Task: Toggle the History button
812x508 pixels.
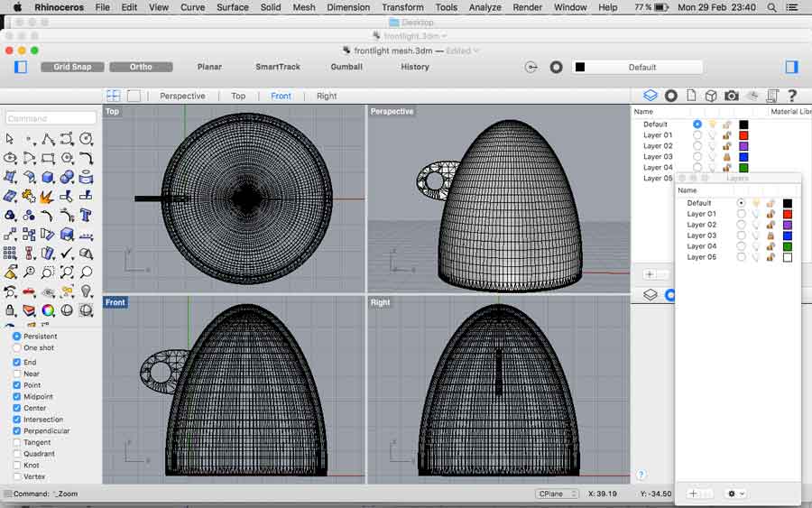Action: pos(415,67)
